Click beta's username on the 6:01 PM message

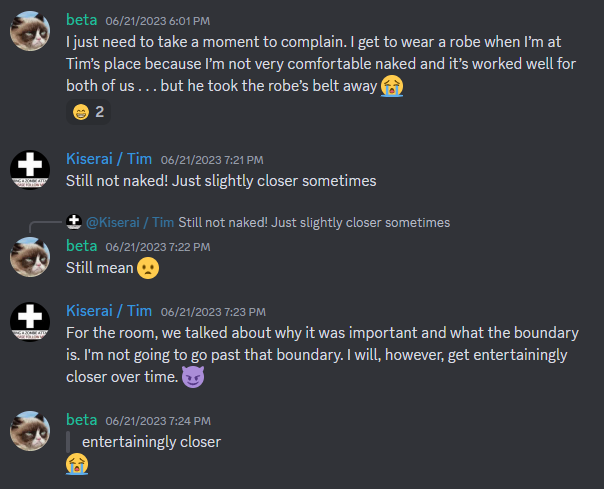pos(82,19)
